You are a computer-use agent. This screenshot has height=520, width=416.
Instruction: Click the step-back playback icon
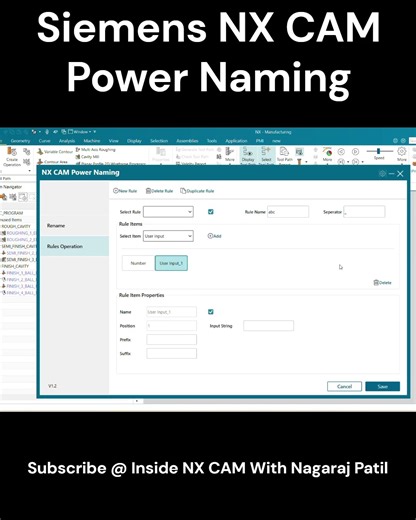click(341, 152)
